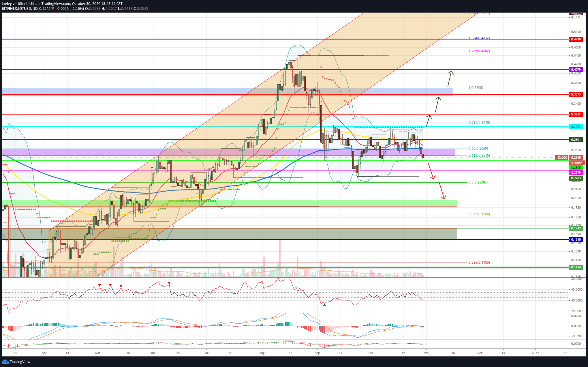This screenshot has width=588, height=367.
Task: Click the Fibonacci 0.236(0.1450) label
Action: pos(479,263)
